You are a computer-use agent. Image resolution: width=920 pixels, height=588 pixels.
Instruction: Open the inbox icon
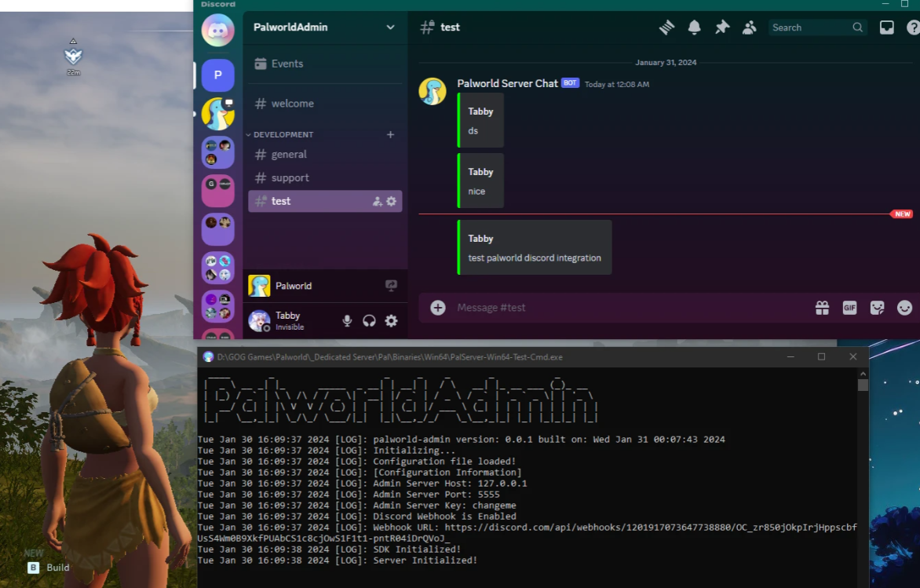point(886,27)
